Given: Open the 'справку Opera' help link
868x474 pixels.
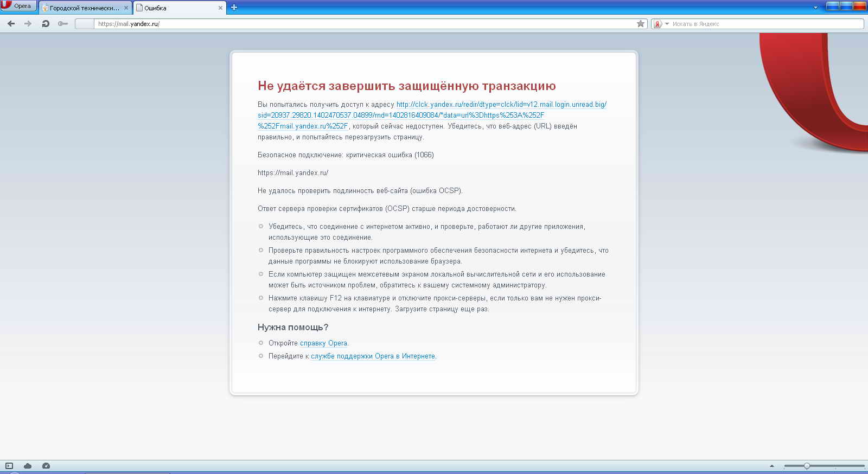Looking at the screenshot, I should click(323, 343).
